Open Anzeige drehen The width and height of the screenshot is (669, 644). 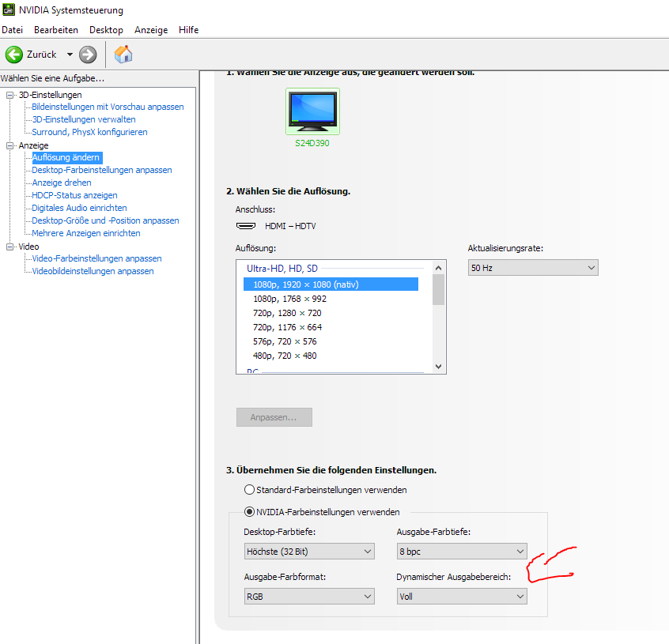tap(62, 183)
